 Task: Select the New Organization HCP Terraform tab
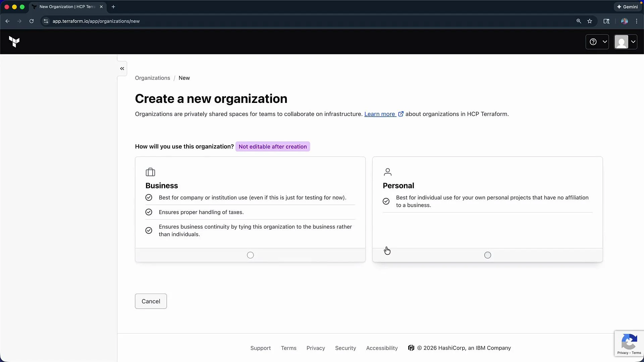67,7
